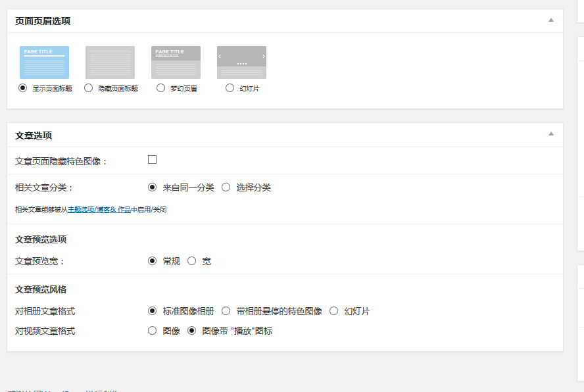This screenshot has width=584, height=392.
Task: Open the 主题选项/博客& 作品 link
Action: [99, 210]
